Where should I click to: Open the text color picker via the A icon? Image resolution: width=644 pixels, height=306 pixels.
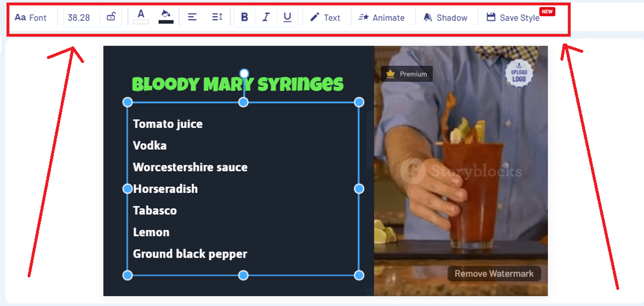[141, 15]
